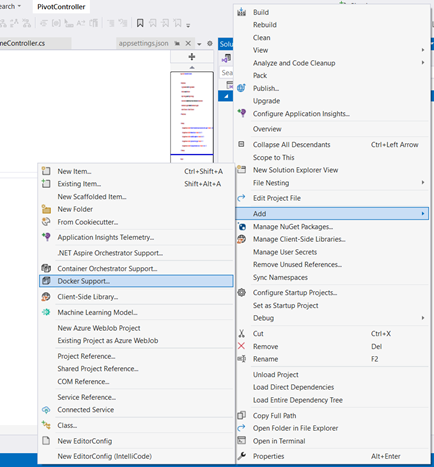Click the Manage NuGet Packages icon
434x467 pixels.
(x=242, y=227)
